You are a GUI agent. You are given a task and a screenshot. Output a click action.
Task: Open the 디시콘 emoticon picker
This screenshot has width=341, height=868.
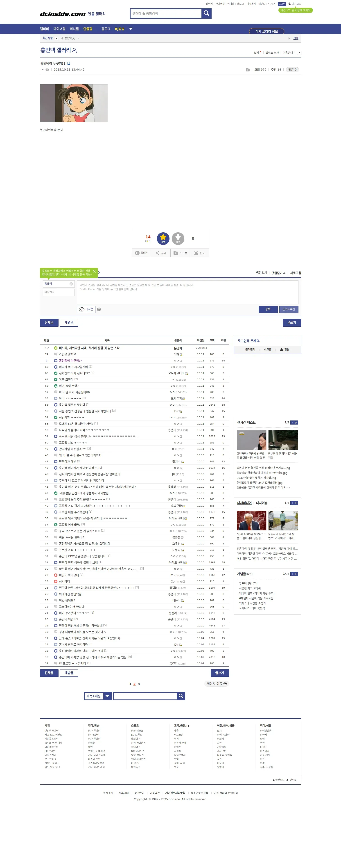pos(86,309)
